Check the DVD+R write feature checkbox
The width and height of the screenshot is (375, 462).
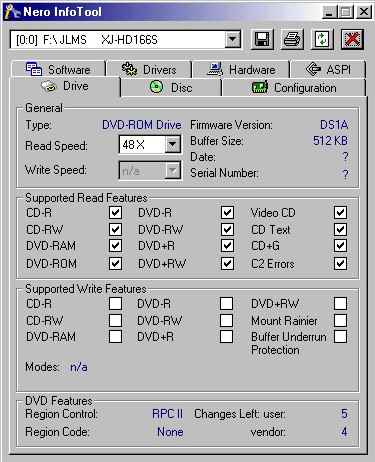(x=227, y=337)
